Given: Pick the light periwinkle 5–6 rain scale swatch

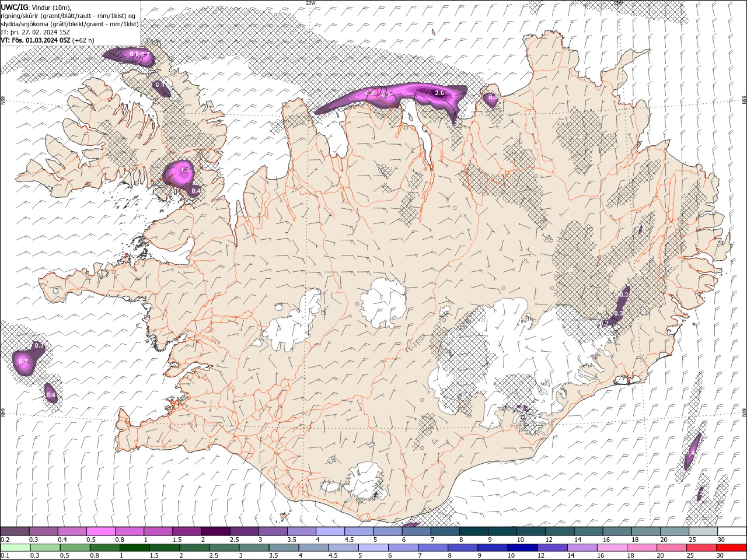Looking at the screenshot, I should point(373,548).
